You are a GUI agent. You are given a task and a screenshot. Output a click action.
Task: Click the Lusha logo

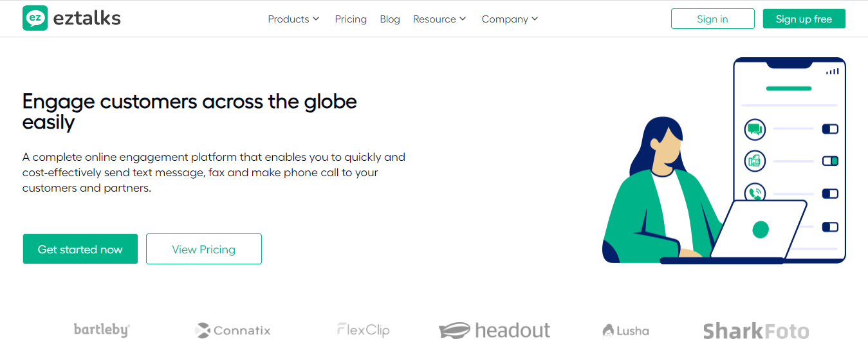(x=625, y=331)
